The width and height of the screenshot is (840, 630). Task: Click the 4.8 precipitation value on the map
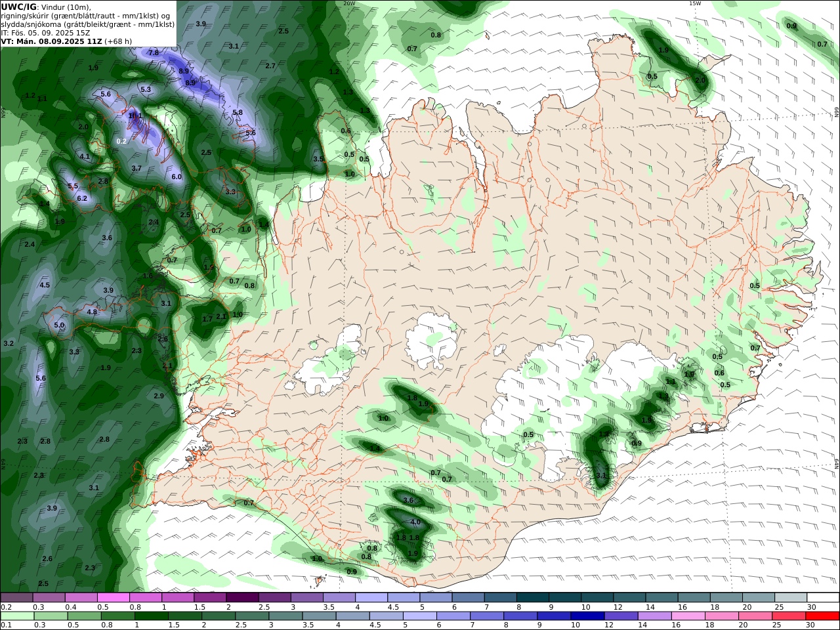tap(92, 312)
